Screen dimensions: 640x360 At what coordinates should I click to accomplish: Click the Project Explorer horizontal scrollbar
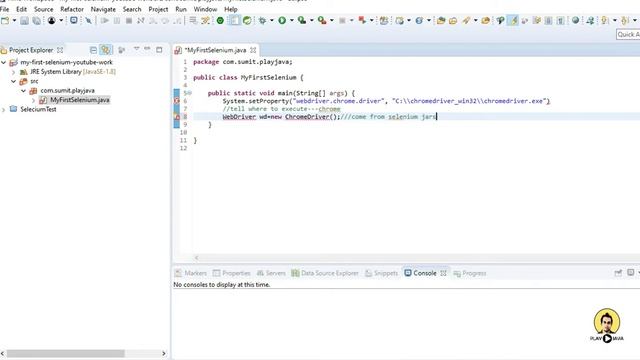click(x=65, y=353)
